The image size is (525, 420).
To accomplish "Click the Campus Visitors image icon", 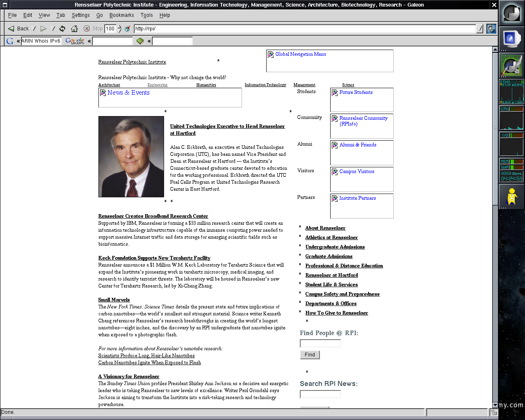I will click(335, 172).
